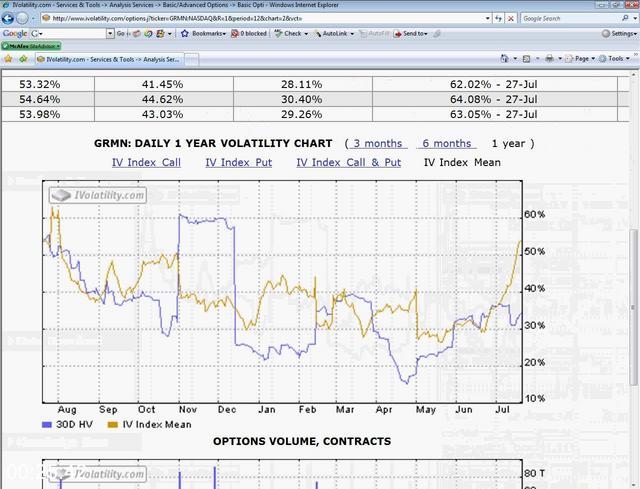640x489 pixels.
Task: Click the magnifier icon in Google Search box
Action: click(x=625, y=18)
